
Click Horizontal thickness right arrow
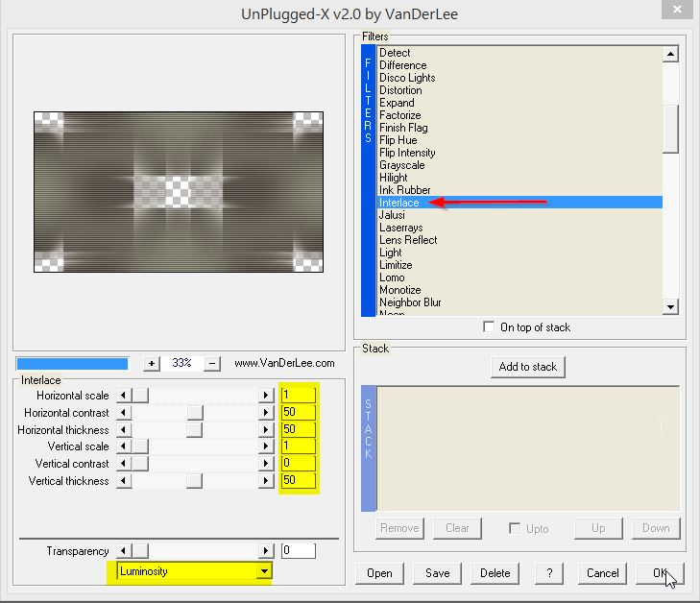[x=266, y=430]
